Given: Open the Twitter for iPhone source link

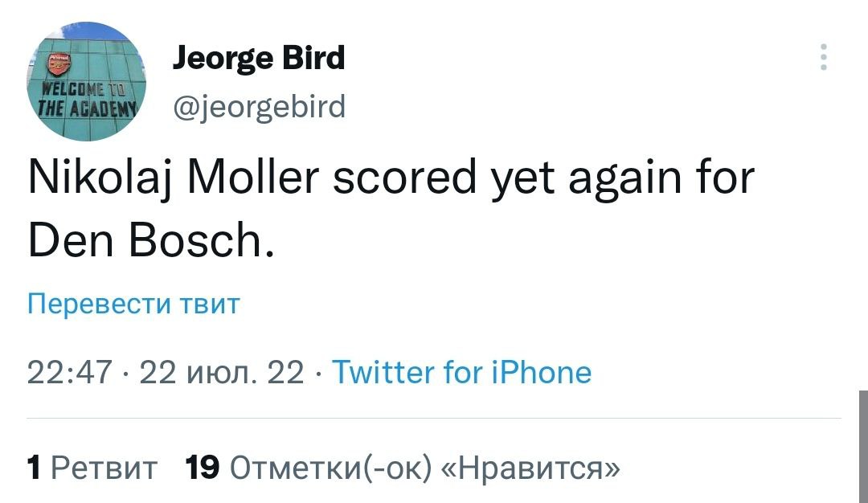Looking at the screenshot, I should click(461, 373).
